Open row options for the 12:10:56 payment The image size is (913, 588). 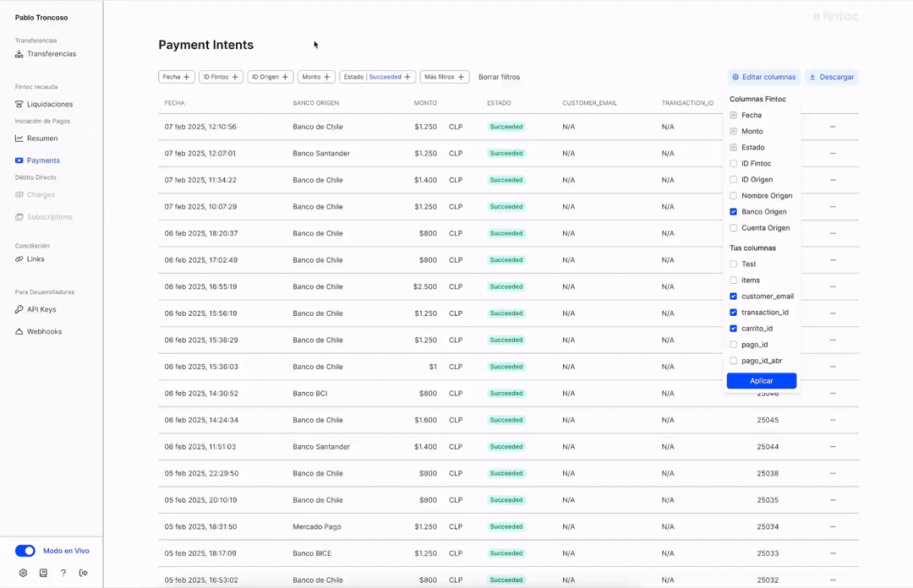(x=833, y=127)
